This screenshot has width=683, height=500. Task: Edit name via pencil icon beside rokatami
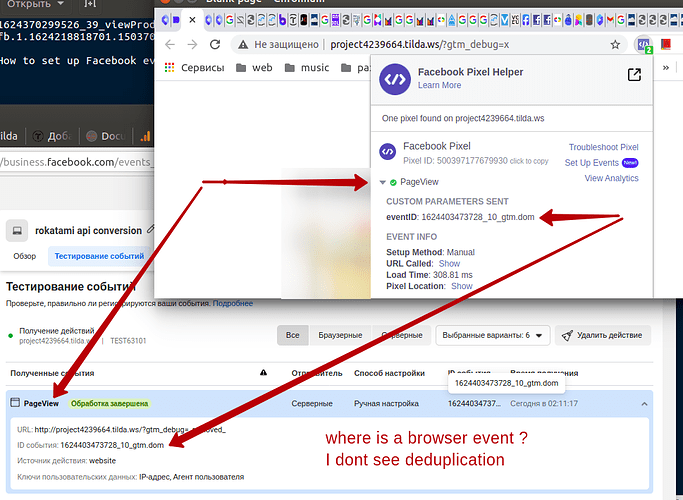tap(151, 229)
